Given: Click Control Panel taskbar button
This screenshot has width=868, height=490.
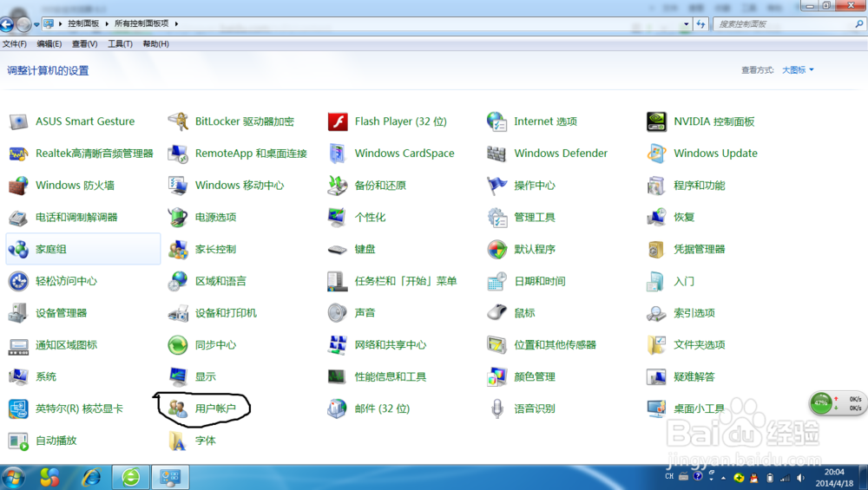Looking at the screenshot, I should point(170,477).
